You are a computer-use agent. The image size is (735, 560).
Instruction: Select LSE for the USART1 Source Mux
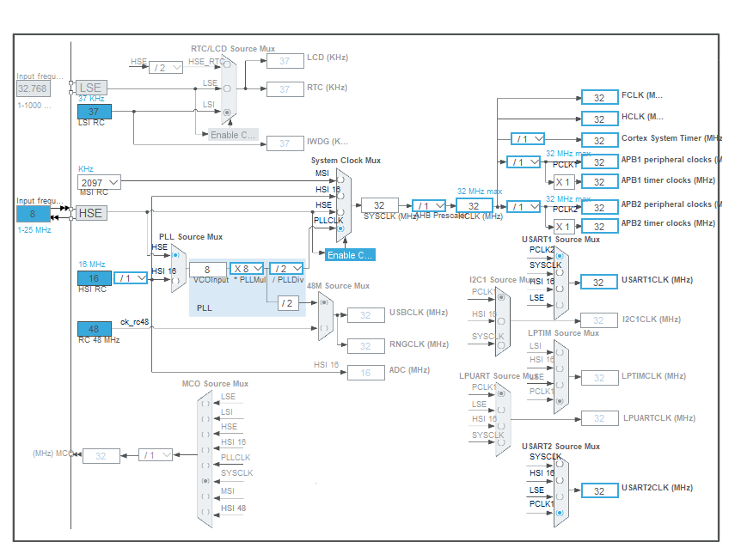tap(560, 306)
